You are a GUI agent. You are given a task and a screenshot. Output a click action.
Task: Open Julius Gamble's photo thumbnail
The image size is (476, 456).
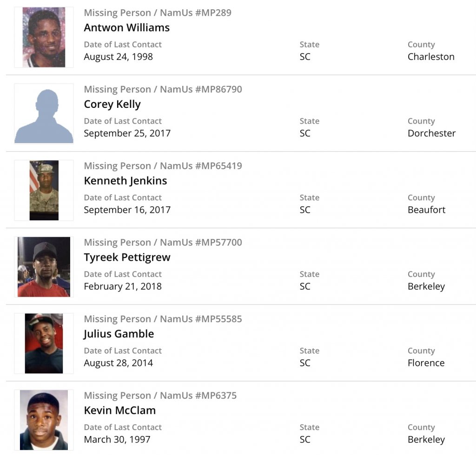(44, 344)
